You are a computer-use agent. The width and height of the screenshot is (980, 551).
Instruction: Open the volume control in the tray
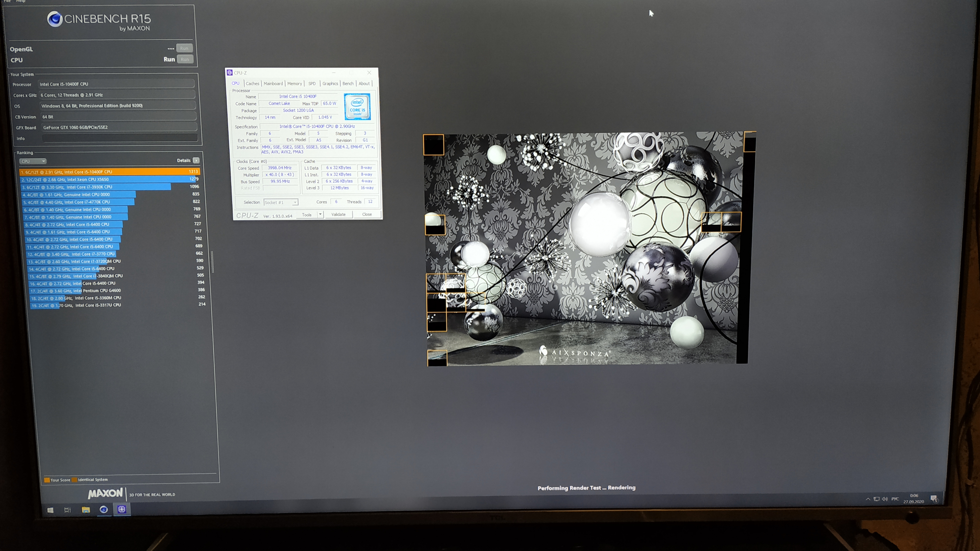coord(885,499)
